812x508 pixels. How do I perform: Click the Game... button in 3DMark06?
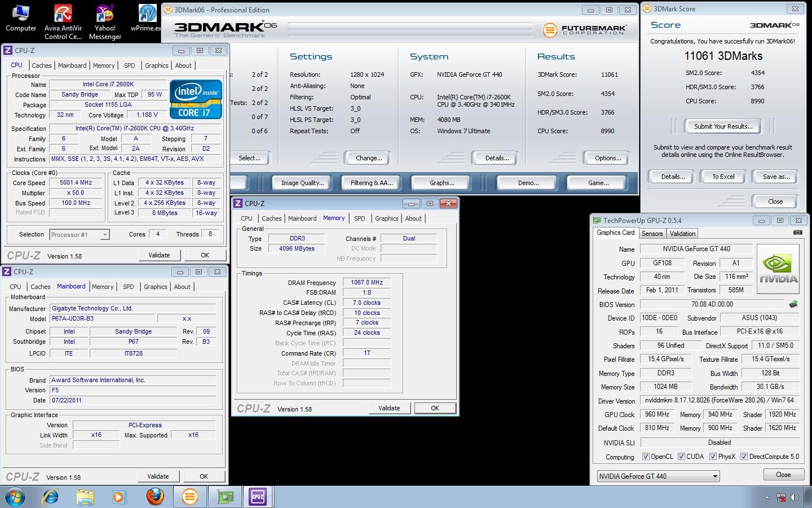click(598, 183)
